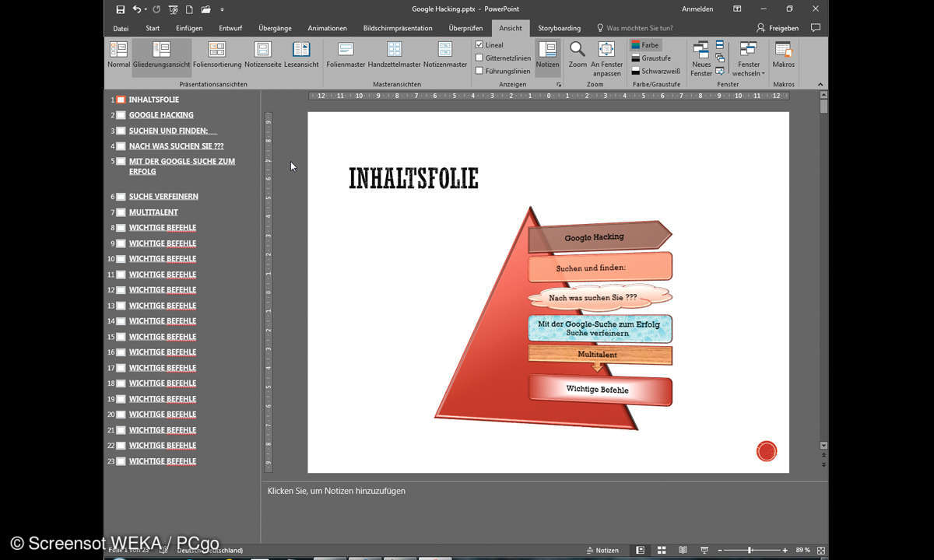
Task: Click Freigeben share button
Action: coord(778,28)
